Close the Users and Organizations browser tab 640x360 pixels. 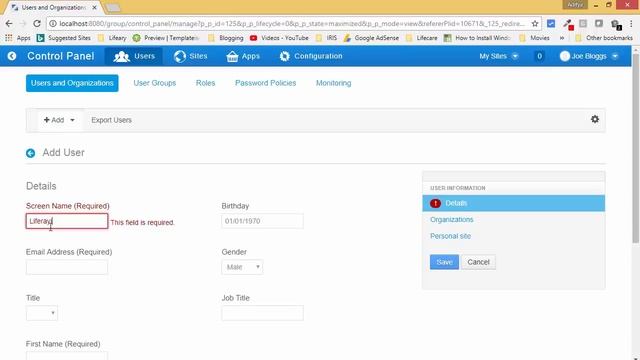point(94,7)
